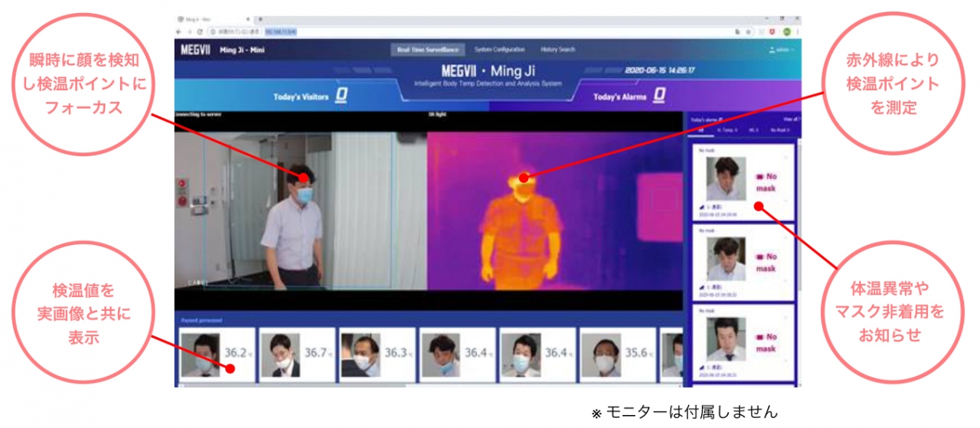The width and height of the screenshot is (980, 428).
Task: Click the browser forward arrow
Action: 189,31
